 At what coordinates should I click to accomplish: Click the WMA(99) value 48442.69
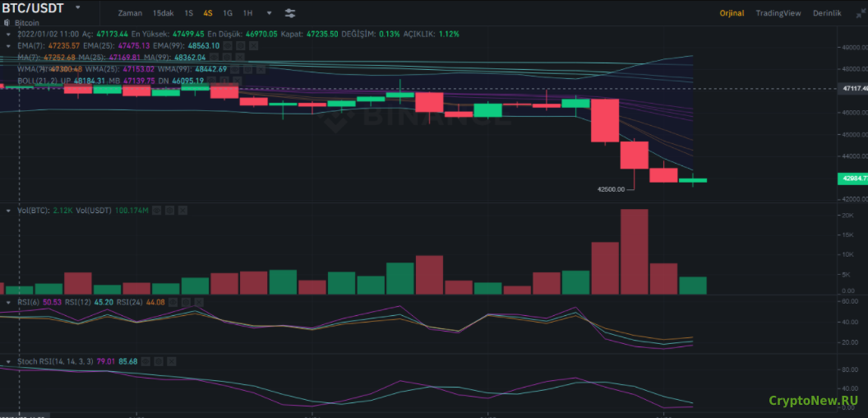pos(211,69)
